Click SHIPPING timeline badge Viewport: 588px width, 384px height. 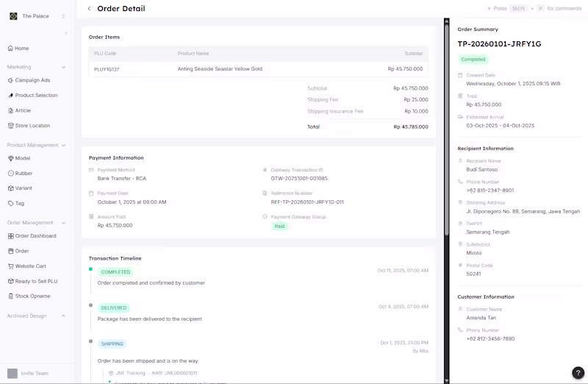click(112, 344)
